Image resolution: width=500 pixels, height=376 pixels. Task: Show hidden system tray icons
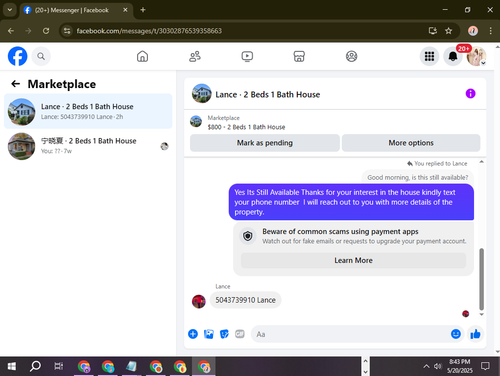point(426,367)
